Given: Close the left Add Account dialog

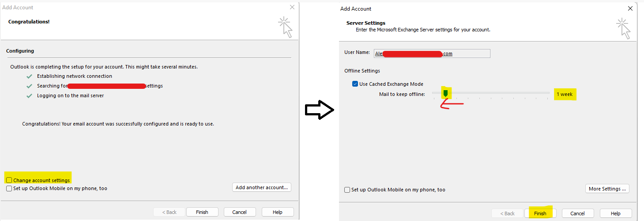Looking at the screenshot, I should [x=292, y=7].
